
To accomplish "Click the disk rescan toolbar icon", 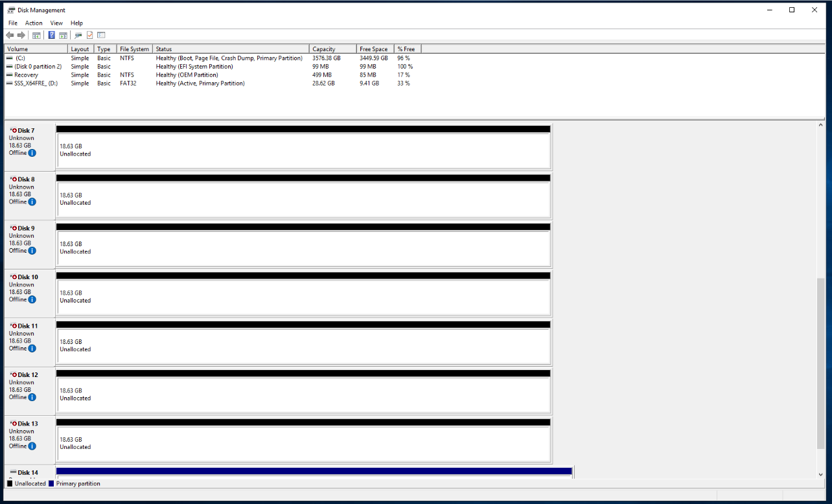I will point(78,35).
